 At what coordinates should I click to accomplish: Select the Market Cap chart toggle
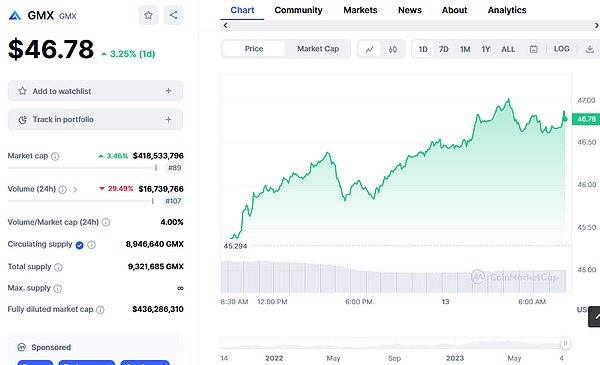[x=318, y=49]
